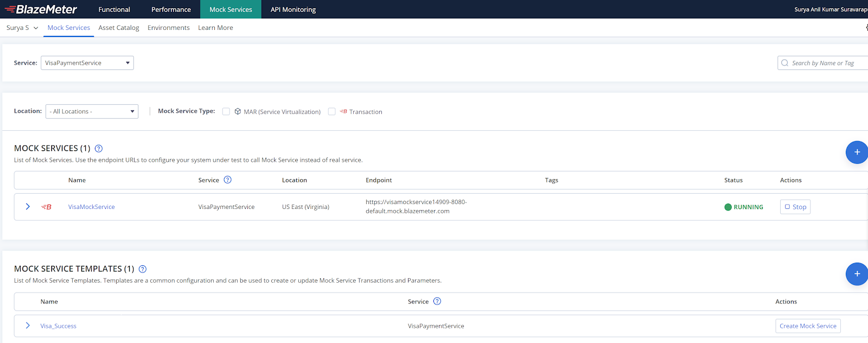Switch to Mock Services sub-tab
The image size is (868, 343).
tap(68, 28)
